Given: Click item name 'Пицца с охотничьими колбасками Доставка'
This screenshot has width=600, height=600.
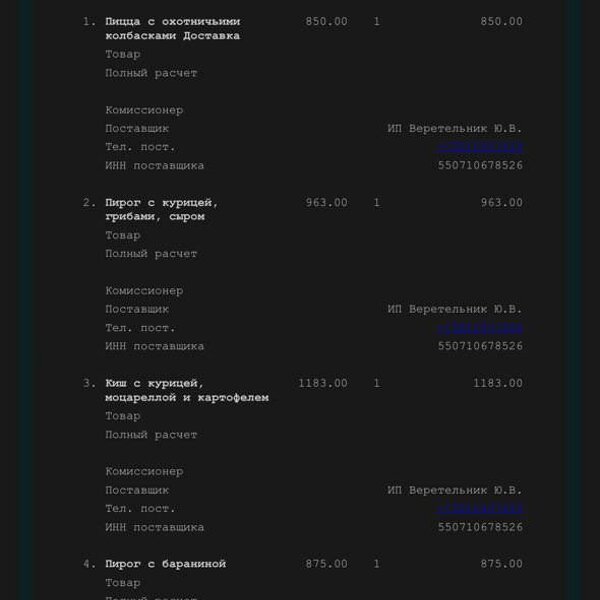Looking at the screenshot, I should click(x=172, y=28).
